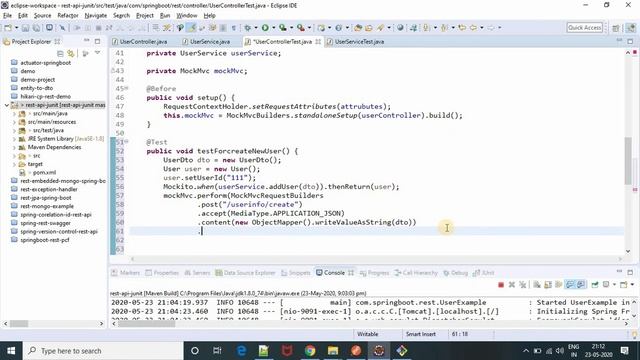640x360 pixels.
Task: Switch to UserServiceTest.java tab
Action: click(x=356, y=42)
